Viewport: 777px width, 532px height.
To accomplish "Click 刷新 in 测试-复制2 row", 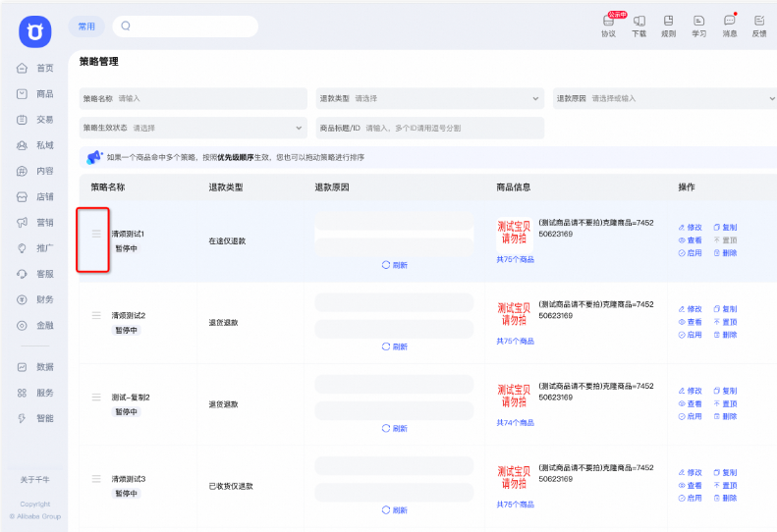I will point(395,429).
